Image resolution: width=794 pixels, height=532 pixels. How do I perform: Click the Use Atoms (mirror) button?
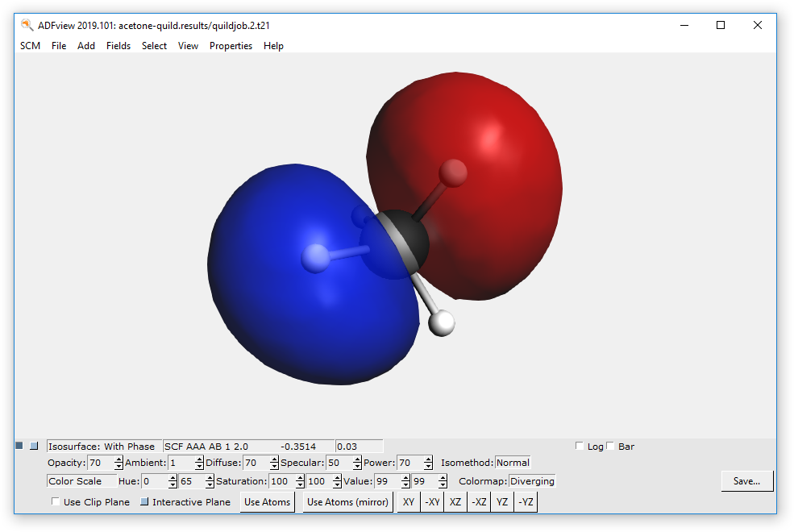pos(348,502)
